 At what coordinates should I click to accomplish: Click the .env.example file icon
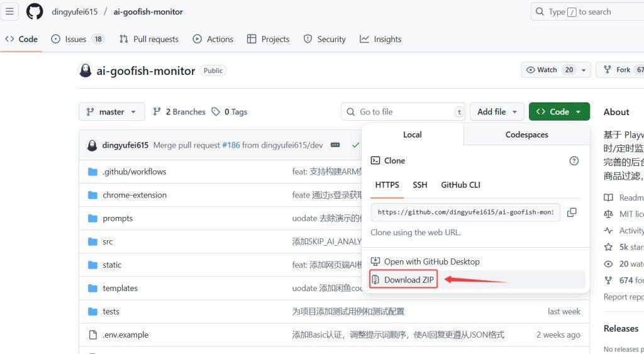(93, 335)
